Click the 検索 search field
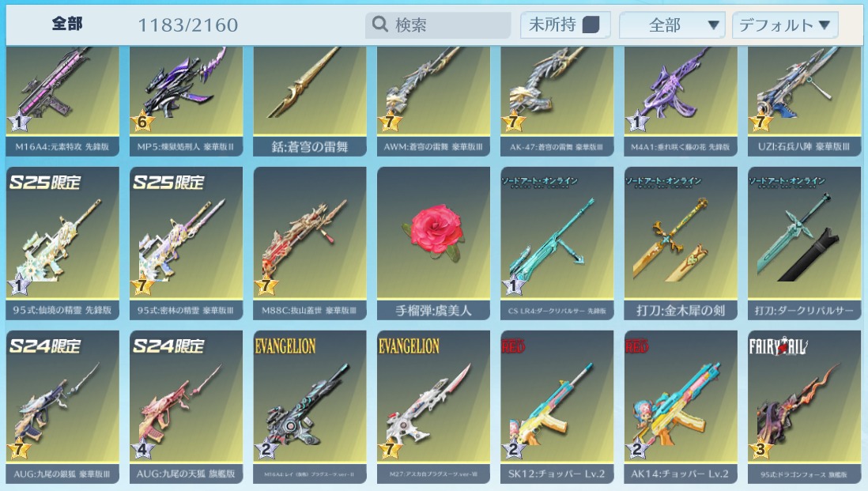 pyautogui.click(x=438, y=25)
